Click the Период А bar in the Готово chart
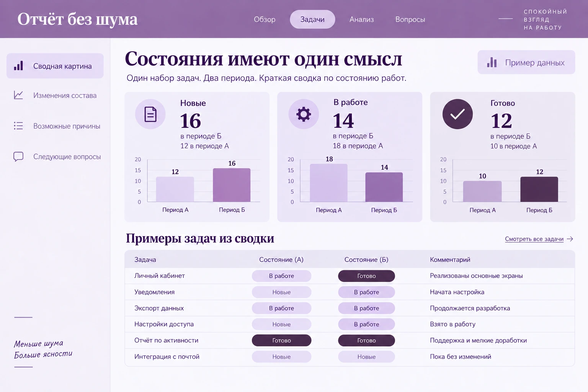The width and height of the screenshot is (588, 392). pos(482,191)
